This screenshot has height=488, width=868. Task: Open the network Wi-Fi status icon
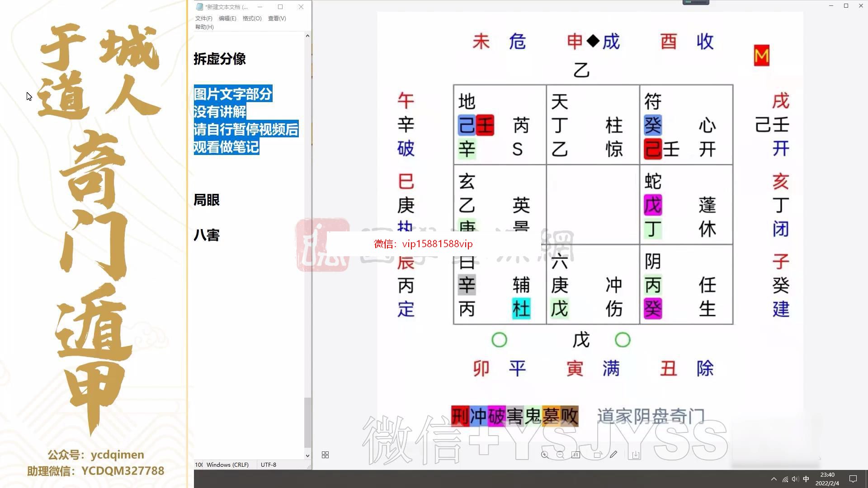[785, 479]
